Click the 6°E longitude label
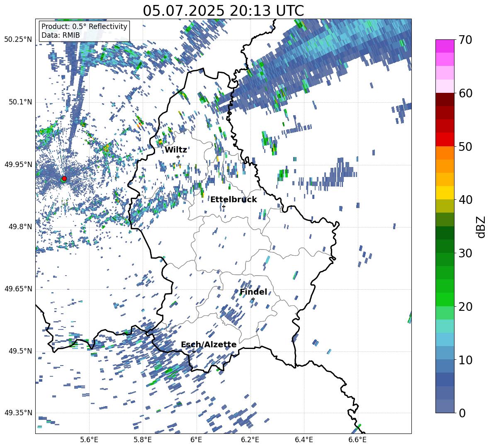491x448 pixels. [x=196, y=440]
